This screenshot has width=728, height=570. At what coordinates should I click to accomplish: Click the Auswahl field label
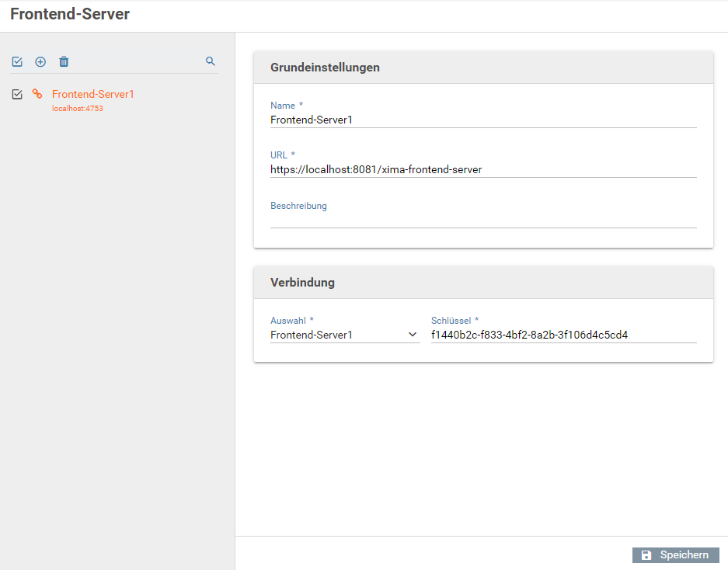288,321
